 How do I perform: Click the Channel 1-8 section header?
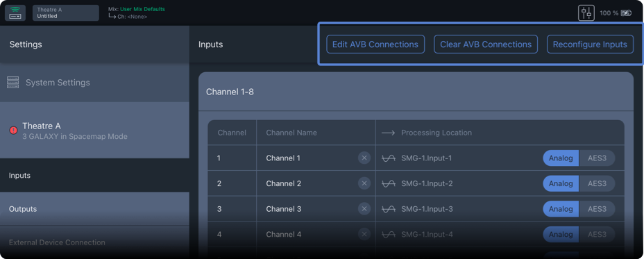click(x=416, y=92)
